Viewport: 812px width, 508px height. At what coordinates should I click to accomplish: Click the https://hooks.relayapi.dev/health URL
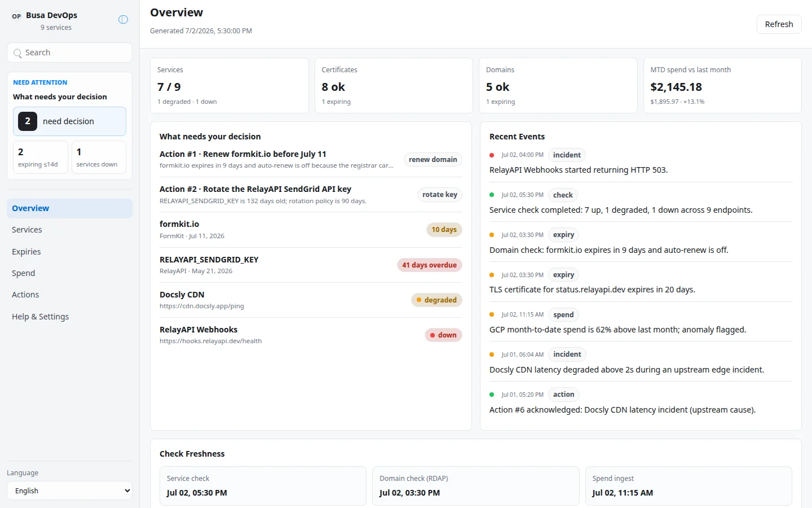(210, 341)
